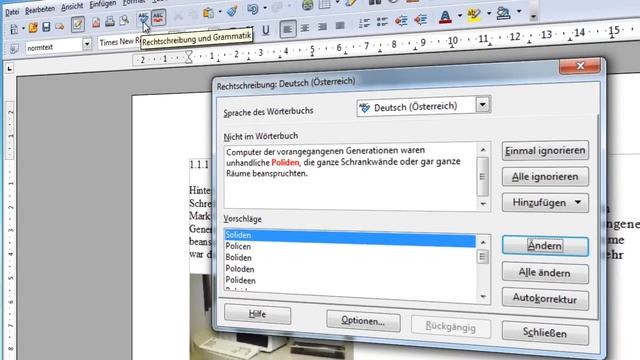Click the Autokorrektur button
640x360 pixels.
545,299
